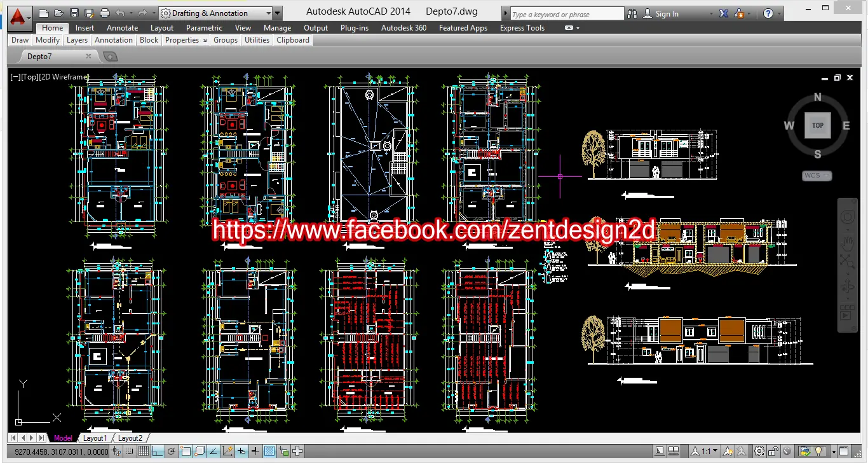Select the Model tab
Viewport: 868px width, 463px height.
click(63, 438)
